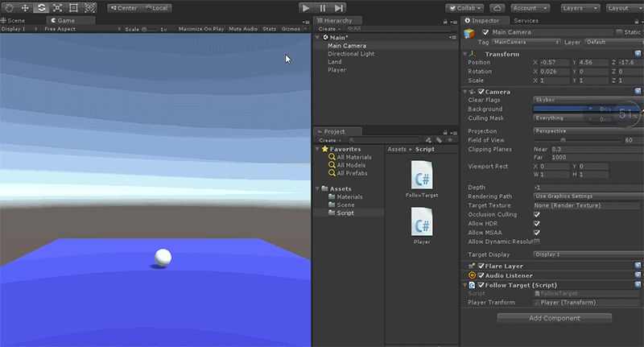Toggle Allow MSAA checkbox
Viewport: 644px width, 347px height.
(x=536, y=233)
